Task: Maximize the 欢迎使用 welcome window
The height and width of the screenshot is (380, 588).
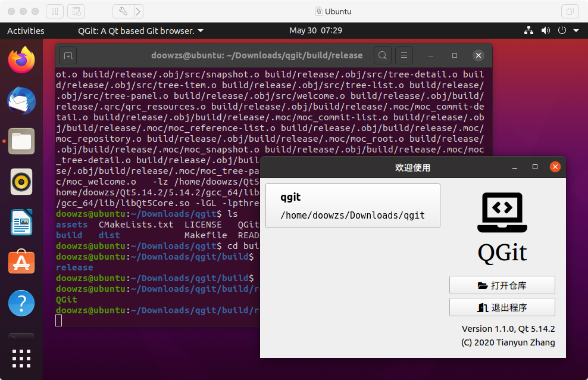Action: (x=535, y=167)
